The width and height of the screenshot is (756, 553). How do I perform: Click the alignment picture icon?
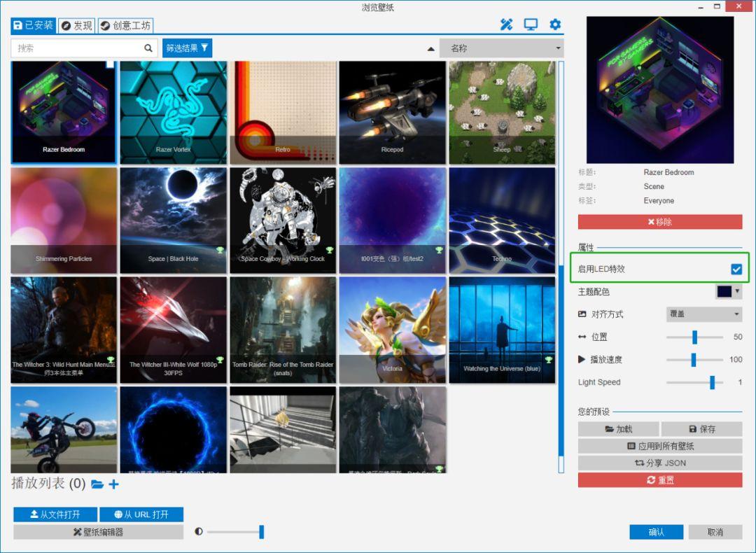pyautogui.click(x=582, y=314)
